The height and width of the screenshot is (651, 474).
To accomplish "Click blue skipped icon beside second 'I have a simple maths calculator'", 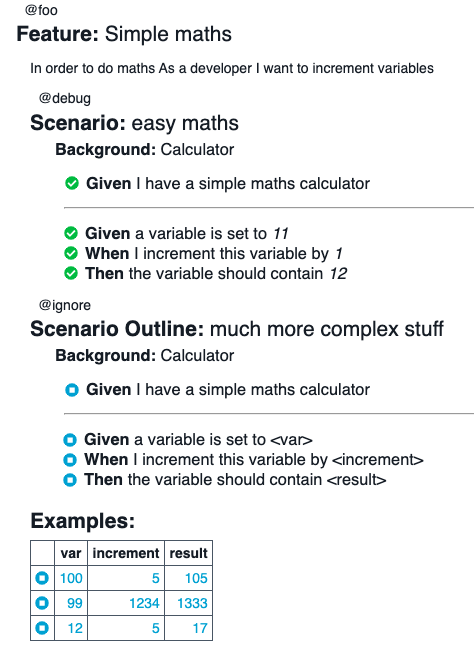I will pos(72,390).
